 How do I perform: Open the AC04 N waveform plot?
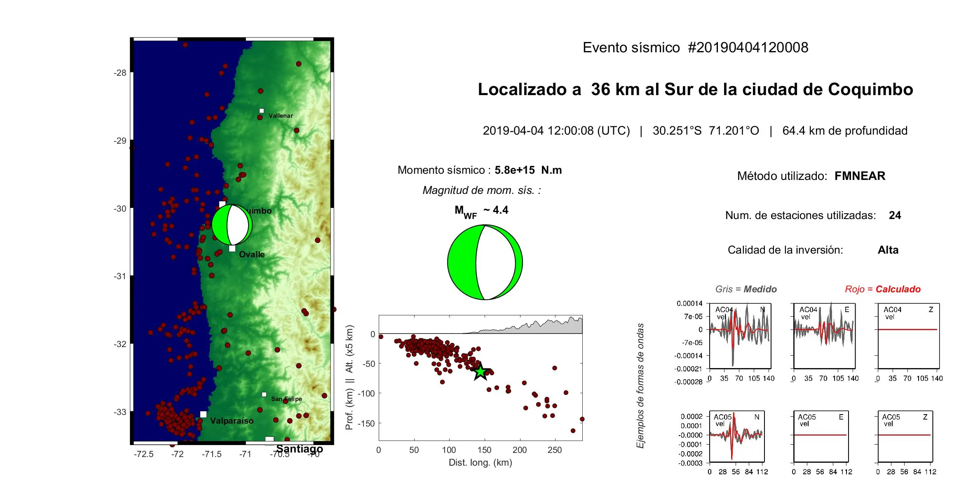click(x=740, y=336)
